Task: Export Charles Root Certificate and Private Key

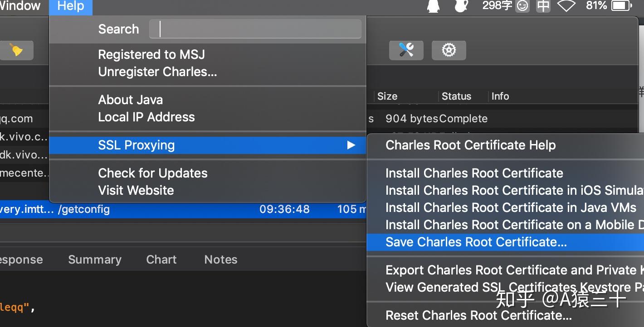Action: point(505,270)
